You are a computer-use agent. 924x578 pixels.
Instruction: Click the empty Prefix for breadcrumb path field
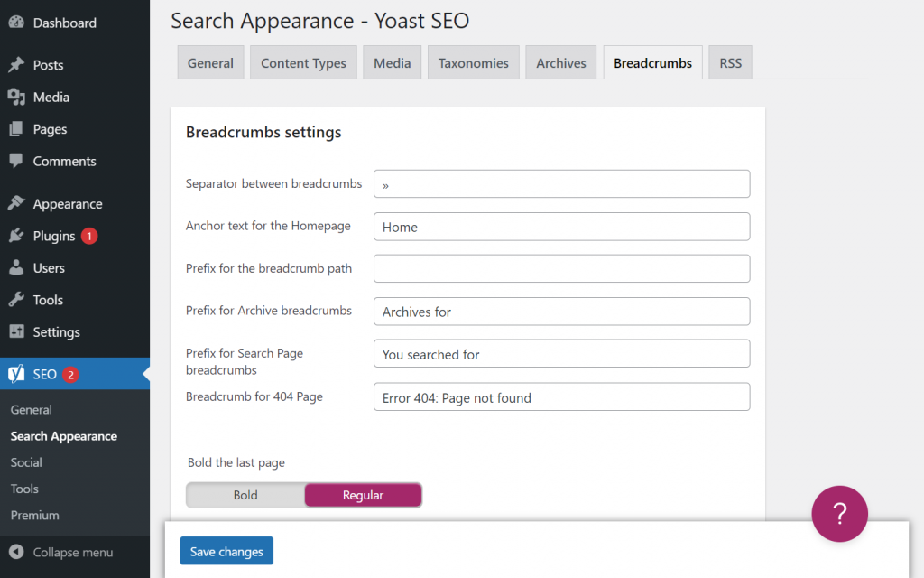click(x=561, y=268)
